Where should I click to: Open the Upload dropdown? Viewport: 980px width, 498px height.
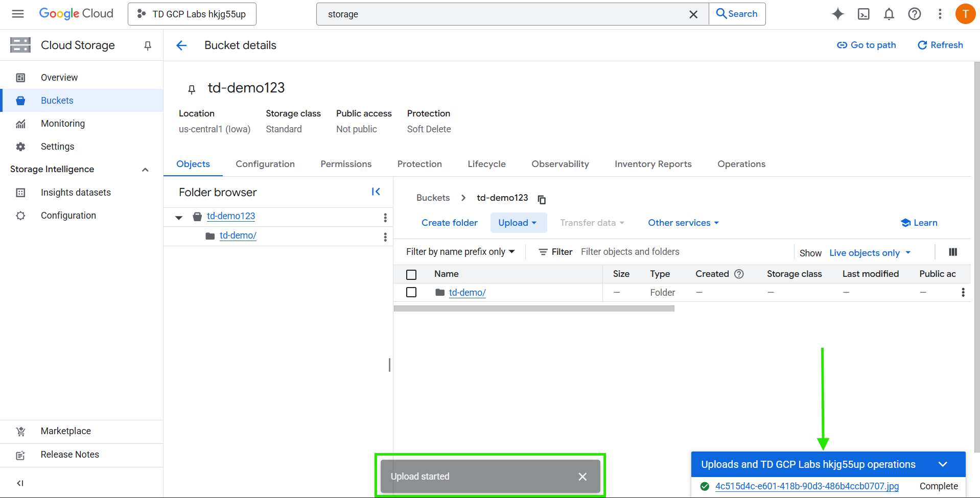click(x=518, y=223)
